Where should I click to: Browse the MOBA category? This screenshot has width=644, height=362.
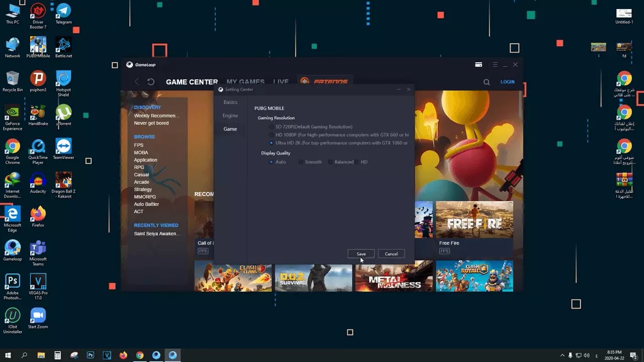pos(141,153)
